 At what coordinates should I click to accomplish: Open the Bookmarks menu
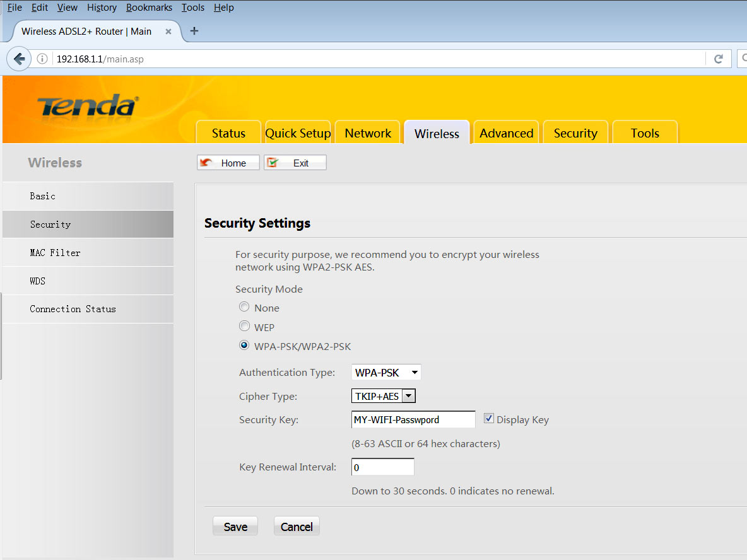point(149,7)
